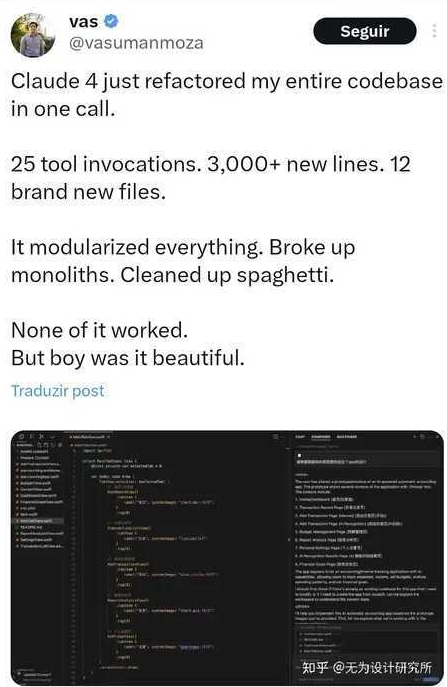Viewport: 447px width, 687px height.
Task: Click the green README file in explorer tree
Action: pyautogui.click(x=31, y=527)
